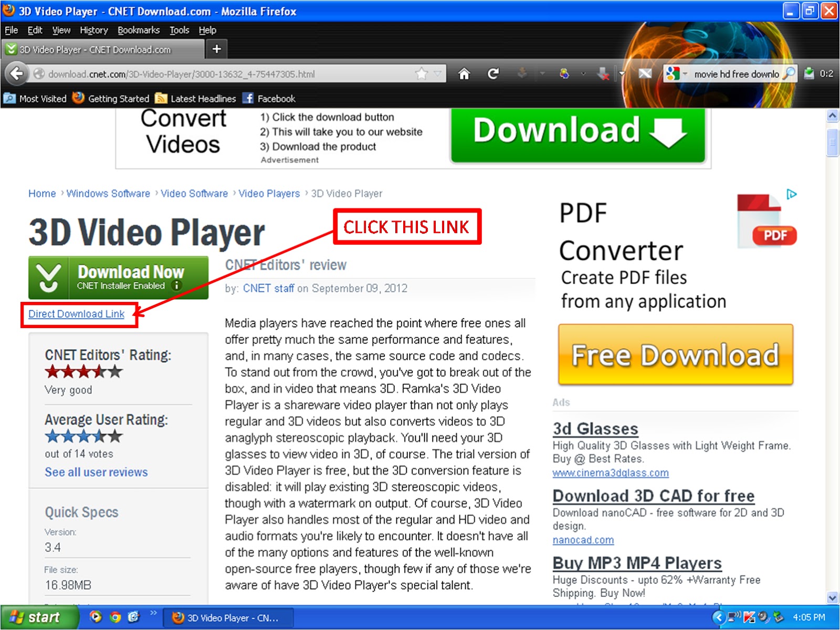Visit the nanocad.com link
The image size is (840, 630).
coord(583,540)
